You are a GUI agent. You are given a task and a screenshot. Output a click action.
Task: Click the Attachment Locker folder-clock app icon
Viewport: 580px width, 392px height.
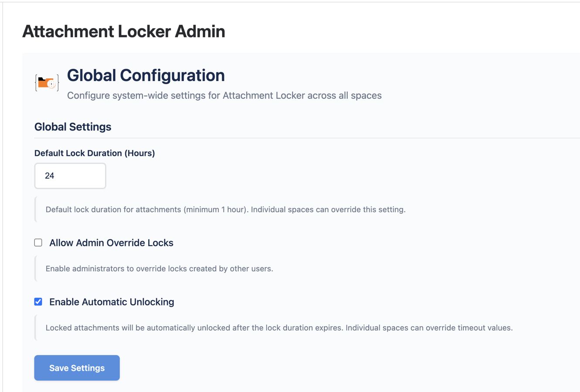pos(46,83)
